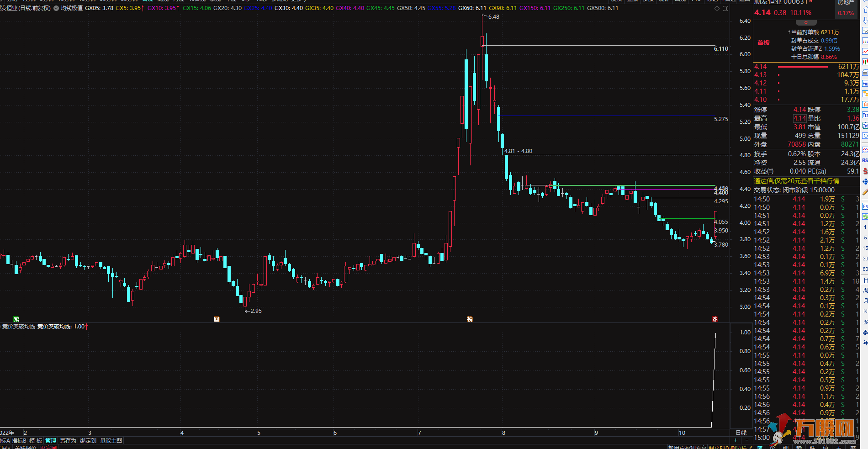Select the 月 monthly period in right sidebar
Screen dimensions: 868x449
tap(865, 301)
